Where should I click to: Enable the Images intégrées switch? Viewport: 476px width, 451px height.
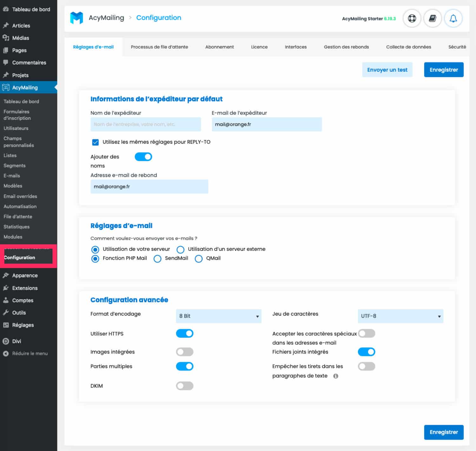tap(185, 352)
